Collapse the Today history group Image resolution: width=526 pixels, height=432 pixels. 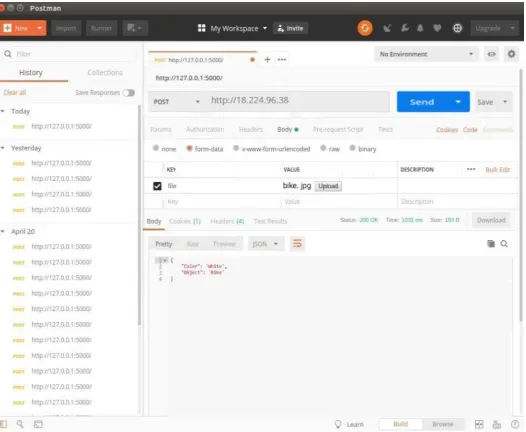click(x=3, y=111)
